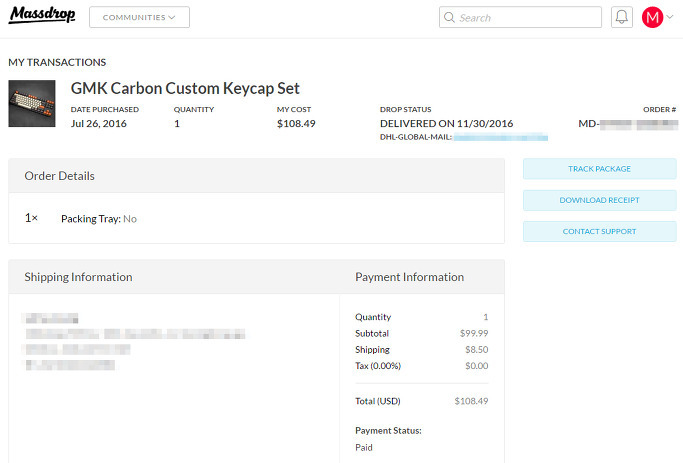Click the Contact Support button

pyautogui.click(x=599, y=231)
